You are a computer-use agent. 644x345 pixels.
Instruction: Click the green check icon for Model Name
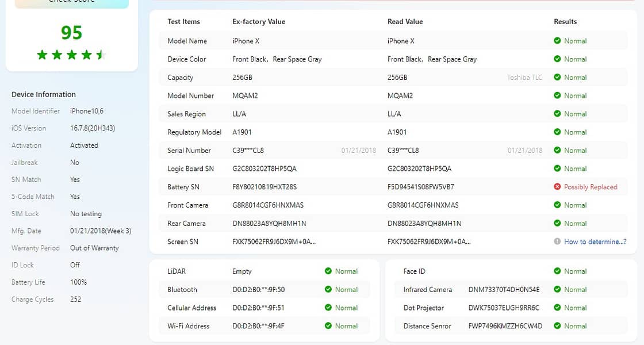pyautogui.click(x=557, y=41)
